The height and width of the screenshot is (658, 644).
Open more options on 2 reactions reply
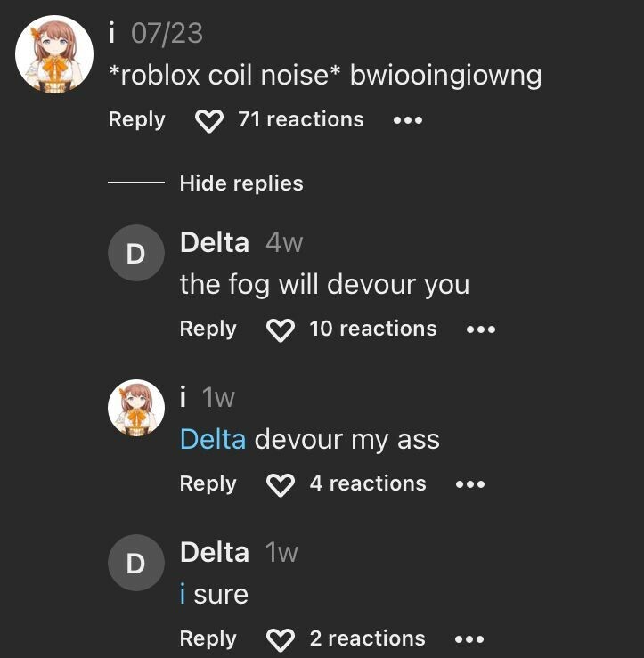469,639
